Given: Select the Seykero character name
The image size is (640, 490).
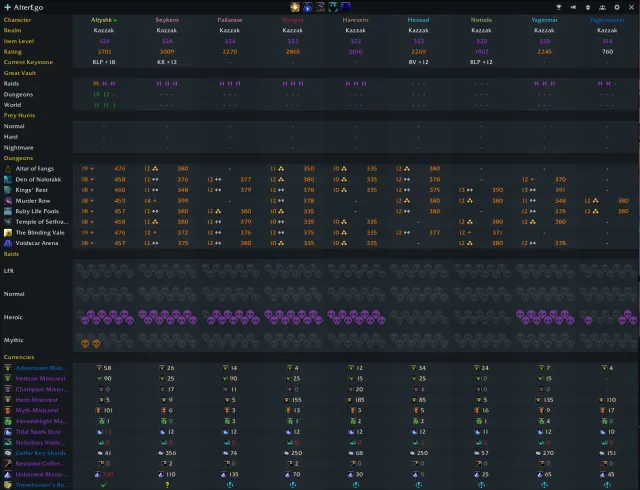Looking at the screenshot, I should coord(167,20).
